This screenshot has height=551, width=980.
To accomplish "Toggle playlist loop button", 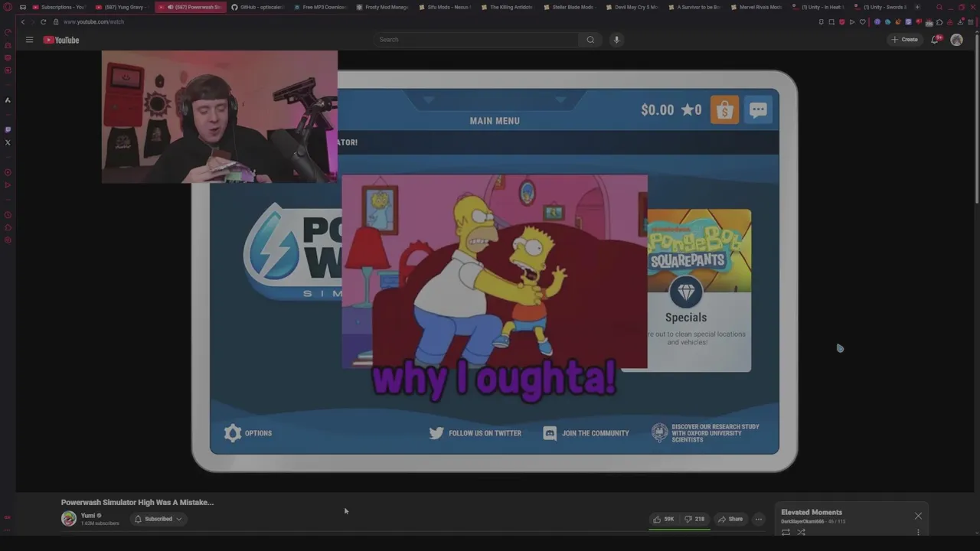I will point(786,532).
